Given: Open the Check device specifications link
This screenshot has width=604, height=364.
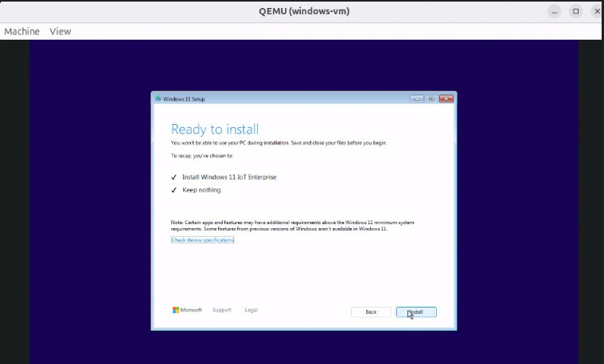Looking at the screenshot, I should pos(202,239).
